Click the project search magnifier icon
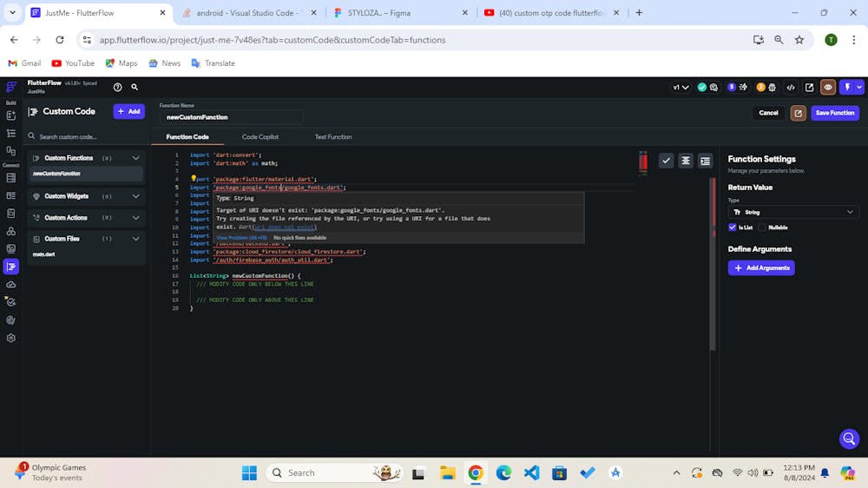Screen dimensions: 868x488 coord(135,87)
